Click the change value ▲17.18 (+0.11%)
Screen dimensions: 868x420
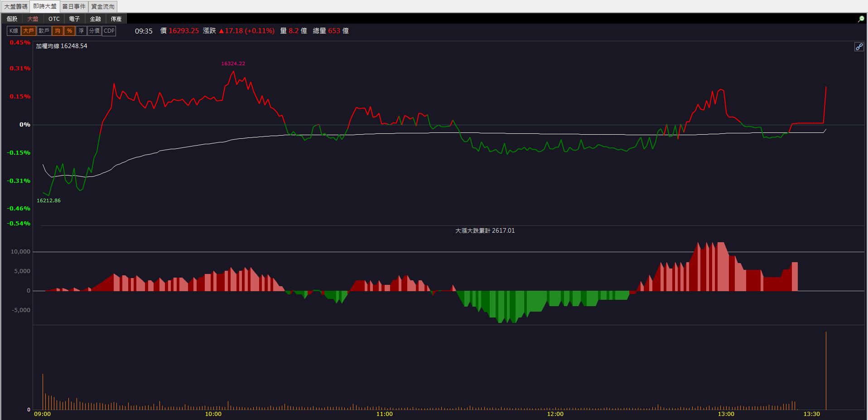pyautogui.click(x=246, y=31)
